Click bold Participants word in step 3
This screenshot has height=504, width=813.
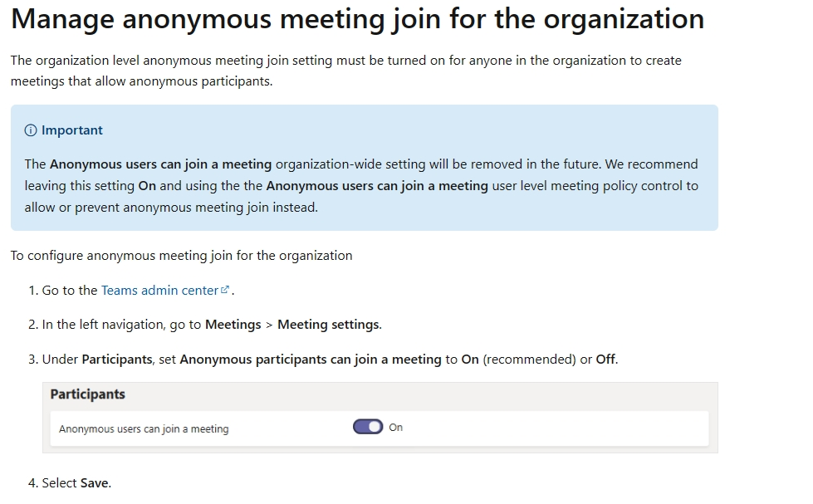click(x=116, y=360)
